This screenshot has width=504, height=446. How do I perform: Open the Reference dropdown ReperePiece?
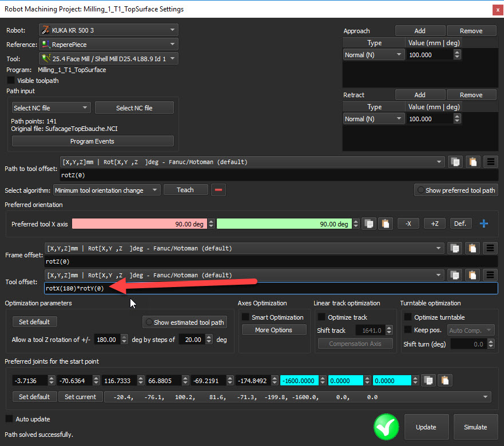coord(109,44)
